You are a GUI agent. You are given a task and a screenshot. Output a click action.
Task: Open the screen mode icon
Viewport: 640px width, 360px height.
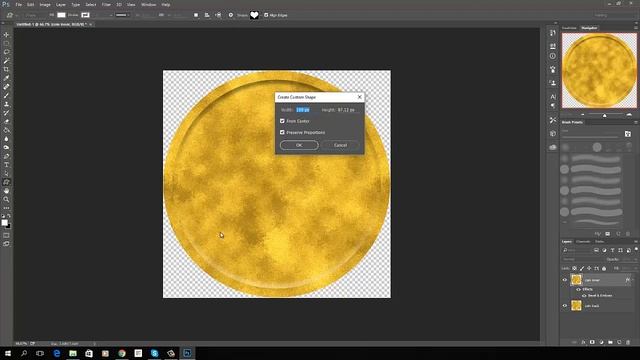point(6,244)
